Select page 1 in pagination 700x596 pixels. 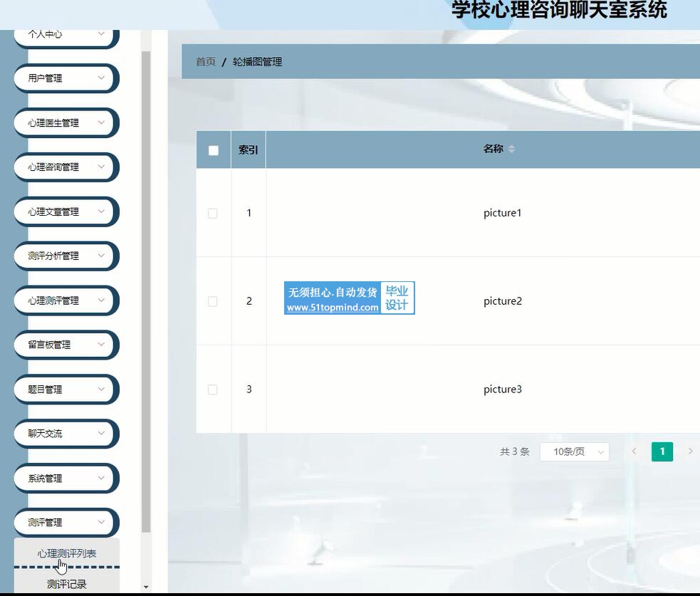662,451
